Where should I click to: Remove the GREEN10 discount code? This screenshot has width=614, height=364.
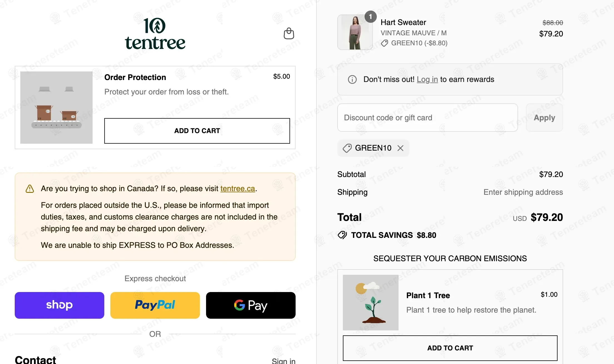[x=400, y=148]
